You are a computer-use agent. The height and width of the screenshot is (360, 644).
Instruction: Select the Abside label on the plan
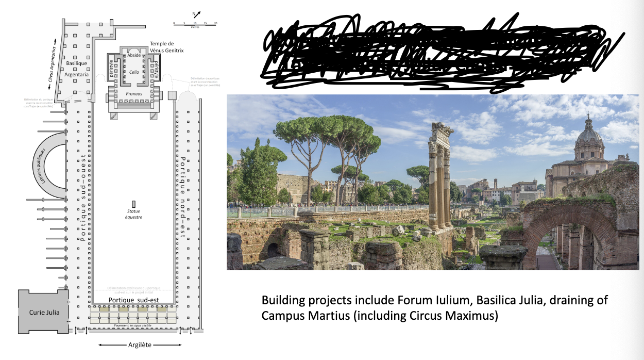pos(134,55)
